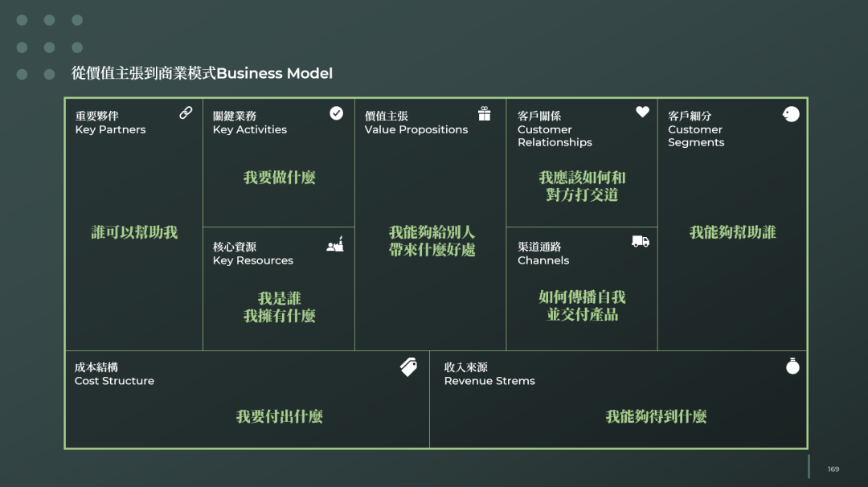Select the slide title 從價值主張到商業模式Business Model
Image resolution: width=868 pixels, height=487 pixels.
point(202,73)
